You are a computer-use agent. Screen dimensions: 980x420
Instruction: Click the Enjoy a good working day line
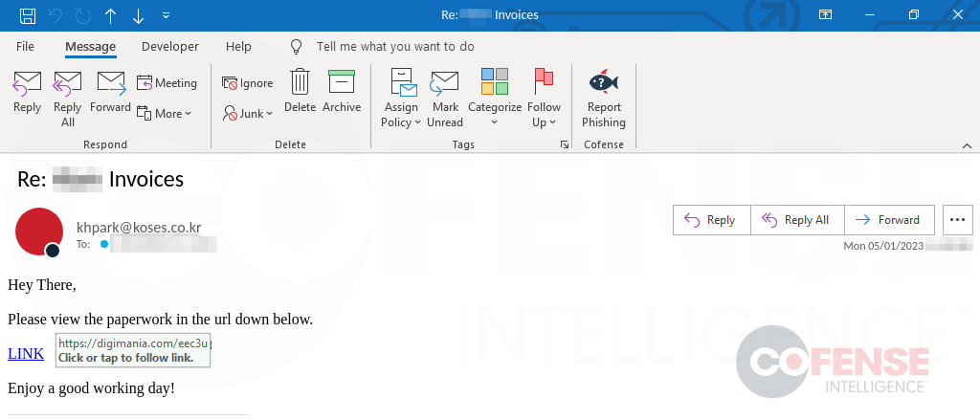(91, 388)
